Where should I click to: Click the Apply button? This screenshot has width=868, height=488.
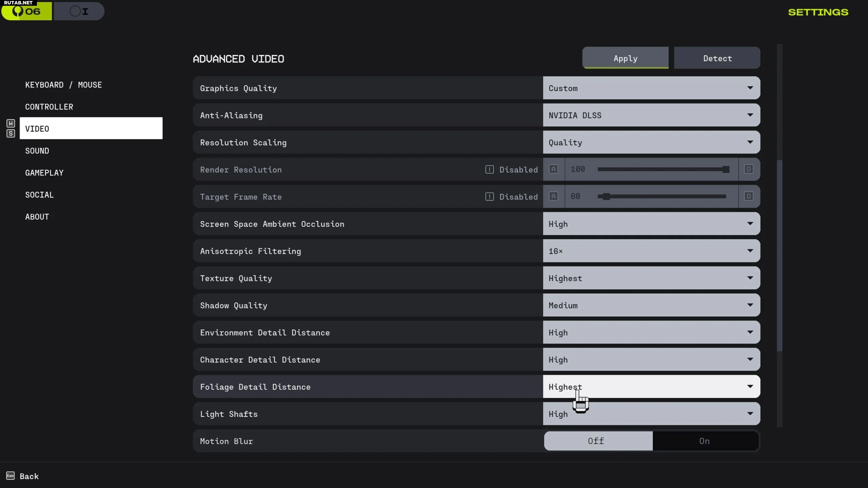click(625, 58)
